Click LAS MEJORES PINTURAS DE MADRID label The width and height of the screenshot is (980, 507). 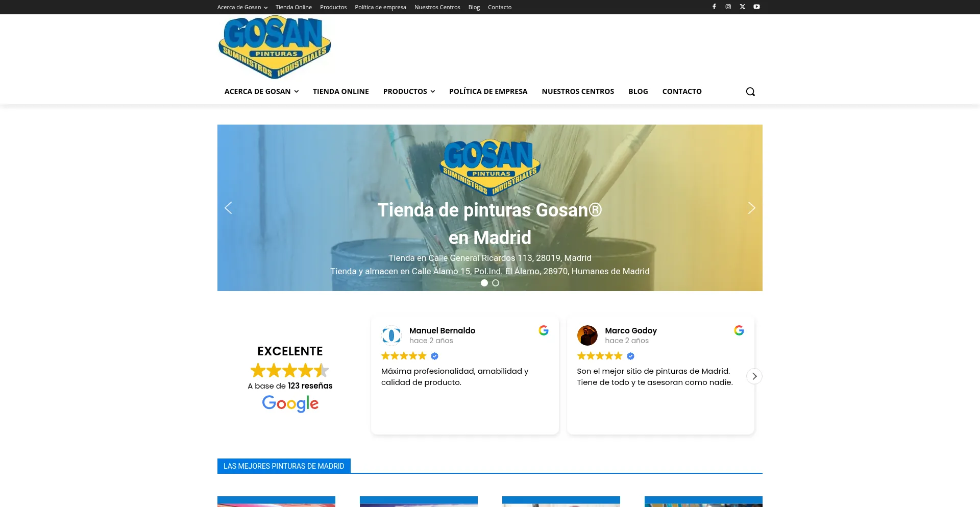284,466
